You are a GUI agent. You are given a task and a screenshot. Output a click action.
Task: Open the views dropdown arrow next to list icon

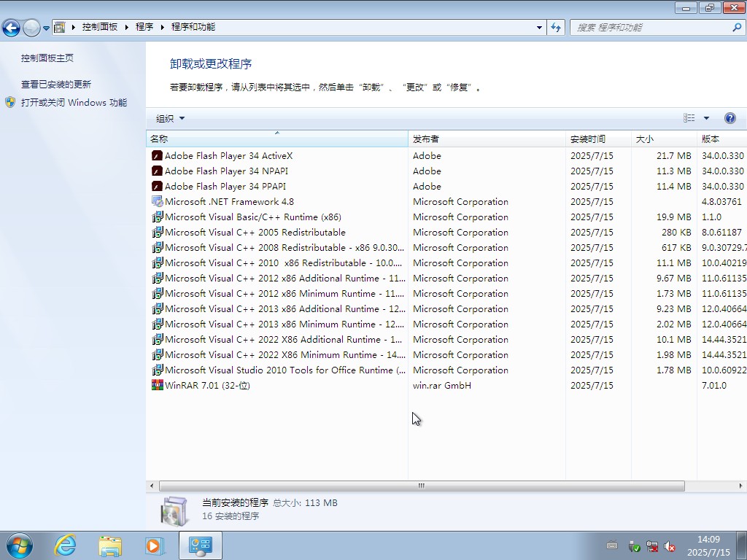pyautogui.click(x=705, y=117)
